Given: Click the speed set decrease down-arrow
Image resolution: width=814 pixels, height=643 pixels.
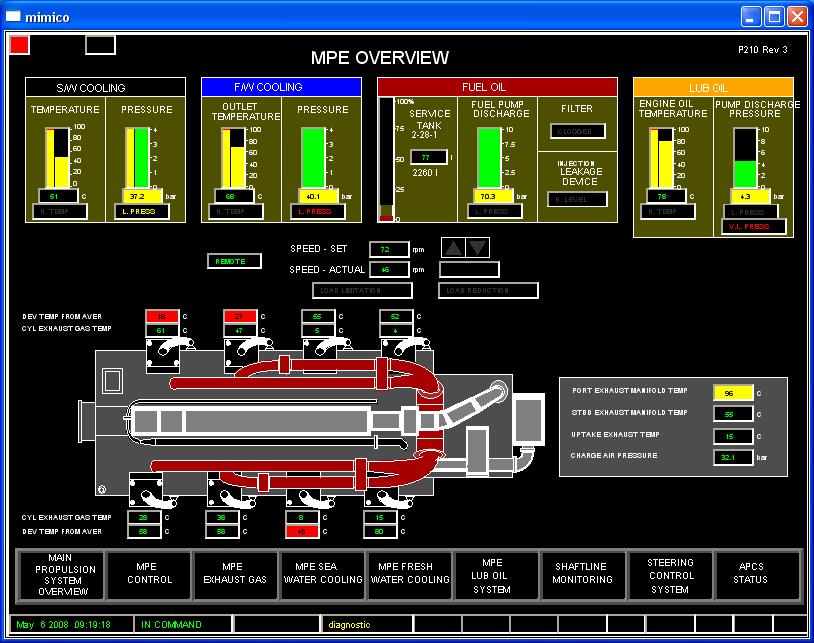Looking at the screenshot, I should pos(478,248).
